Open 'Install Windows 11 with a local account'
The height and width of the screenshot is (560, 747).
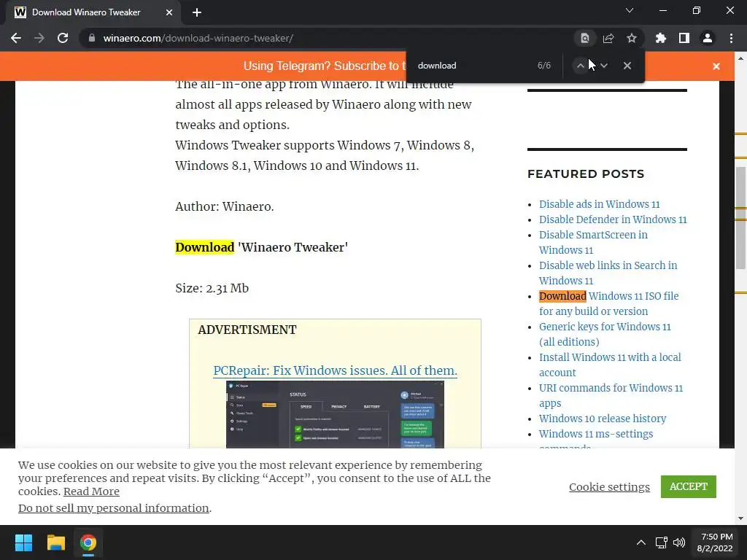pos(610,365)
